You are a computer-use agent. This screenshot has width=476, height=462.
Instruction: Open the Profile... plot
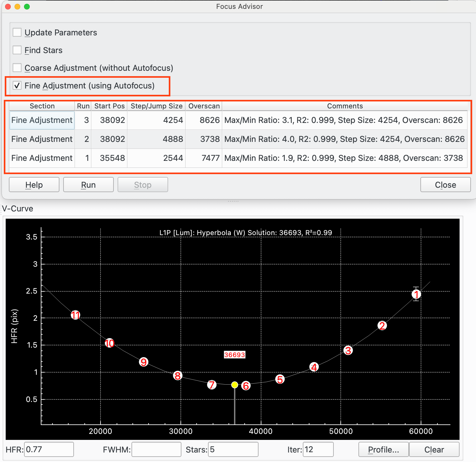pos(383,450)
